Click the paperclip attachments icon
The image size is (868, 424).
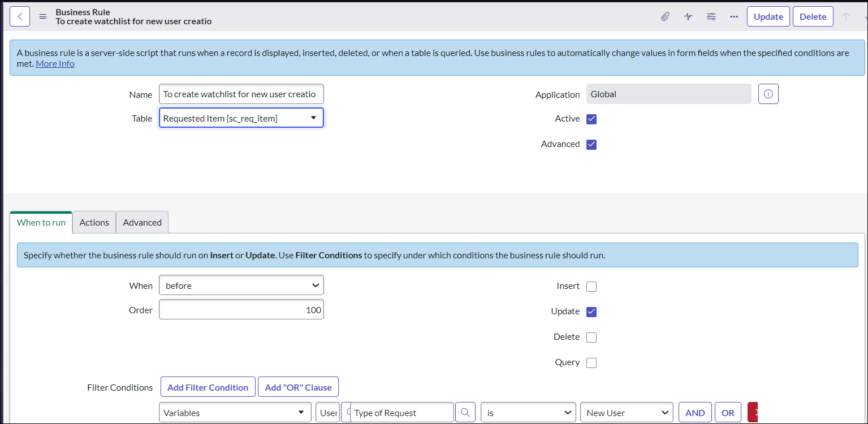665,16
